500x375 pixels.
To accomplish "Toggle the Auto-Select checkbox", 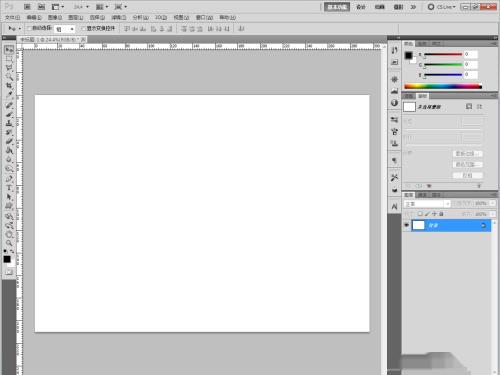I will click(29, 28).
